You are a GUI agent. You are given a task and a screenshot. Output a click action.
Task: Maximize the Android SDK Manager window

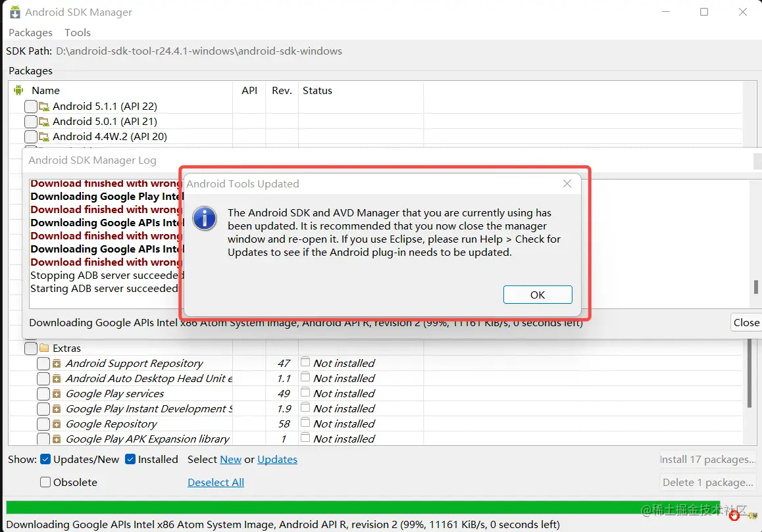tap(703, 12)
